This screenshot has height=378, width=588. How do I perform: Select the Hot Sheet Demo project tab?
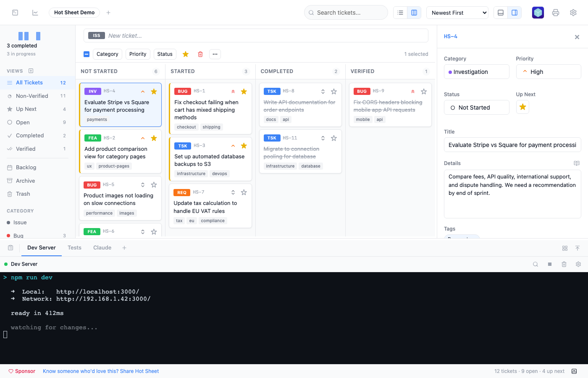74,13
